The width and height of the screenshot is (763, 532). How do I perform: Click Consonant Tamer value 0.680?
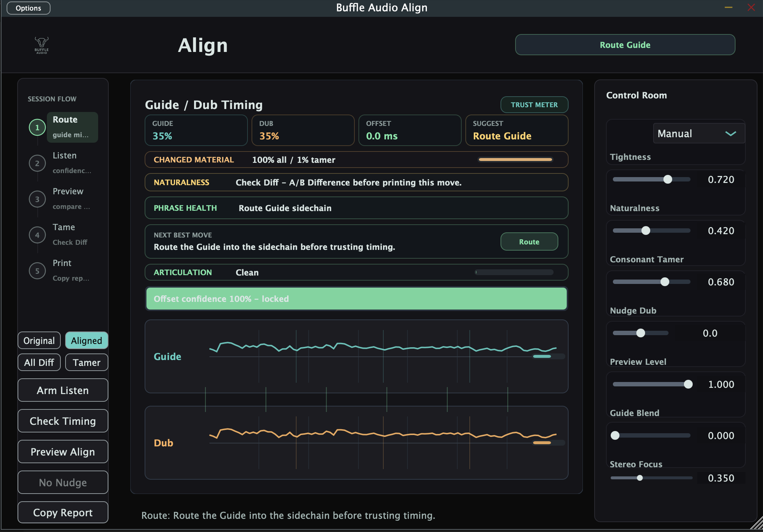coord(721,282)
